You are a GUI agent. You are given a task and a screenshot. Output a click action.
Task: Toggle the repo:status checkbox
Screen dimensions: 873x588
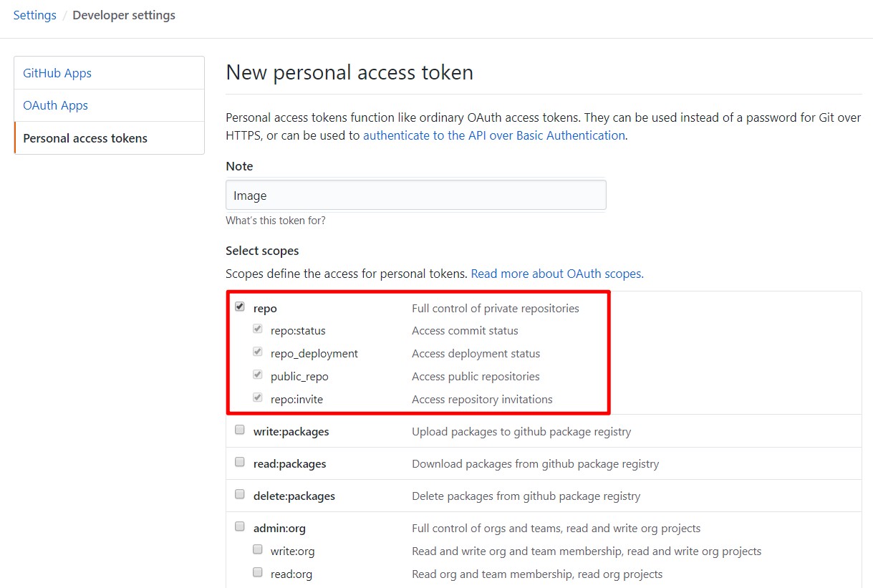point(257,328)
